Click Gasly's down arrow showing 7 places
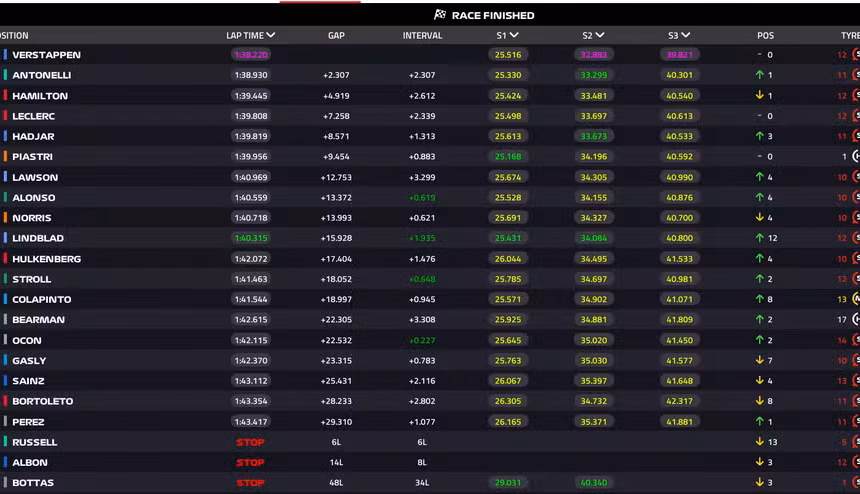 coord(760,360)
